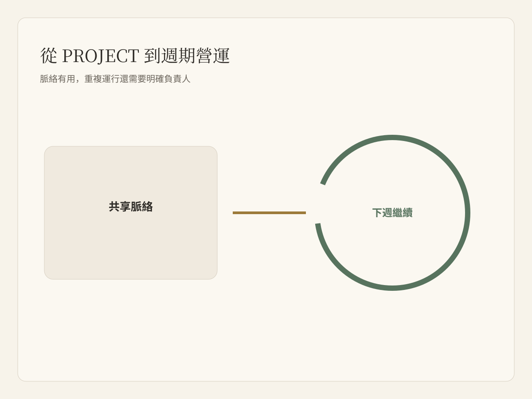Click the slide title 從 PROJECT 到週期營運

135,56
